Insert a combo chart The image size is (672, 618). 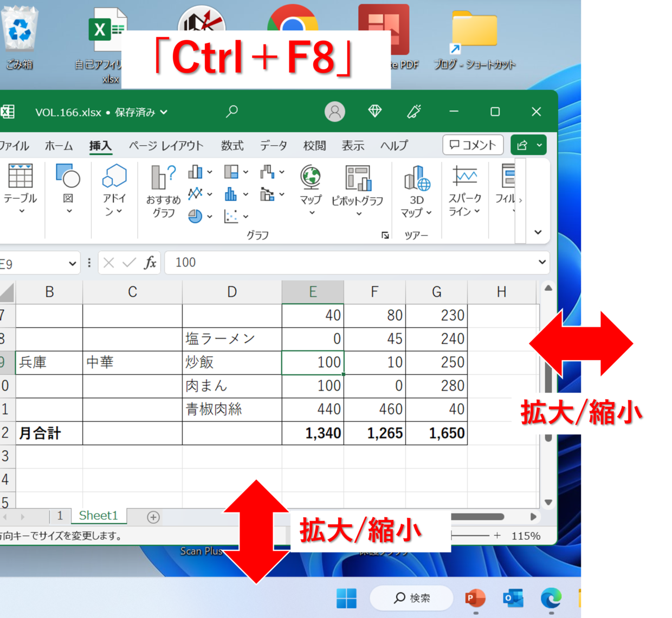click(x=273, y=194)
